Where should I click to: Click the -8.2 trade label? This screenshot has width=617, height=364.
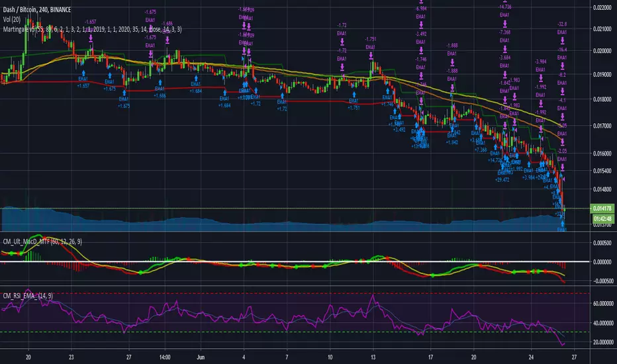pos(562,75)
